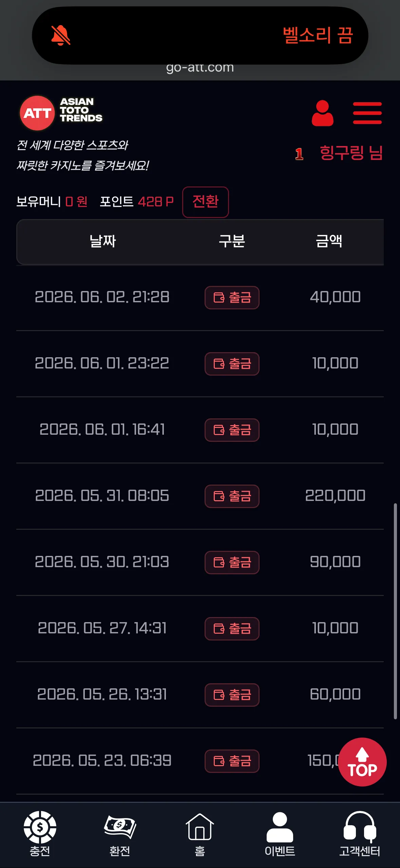This screenshot has height=868, width=400.
Task: Tap the ATT Asian Toto Trends logo
Action: 61,113
